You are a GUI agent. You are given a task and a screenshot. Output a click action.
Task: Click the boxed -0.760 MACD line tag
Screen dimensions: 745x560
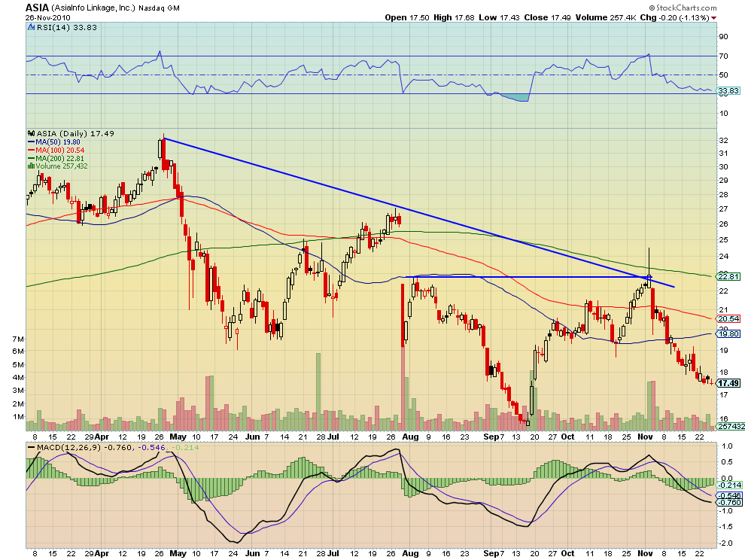pos(730,503)
